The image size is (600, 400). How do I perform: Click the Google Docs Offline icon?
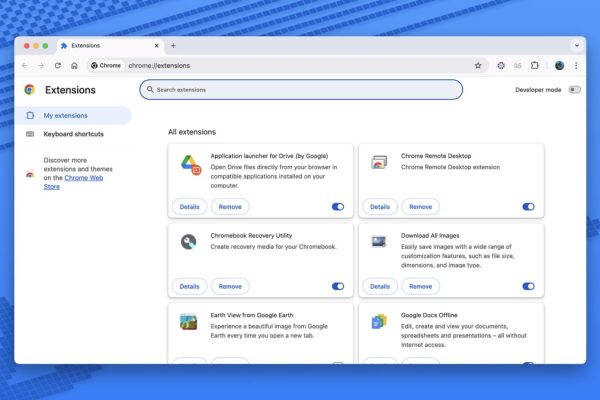coord(379,322)
